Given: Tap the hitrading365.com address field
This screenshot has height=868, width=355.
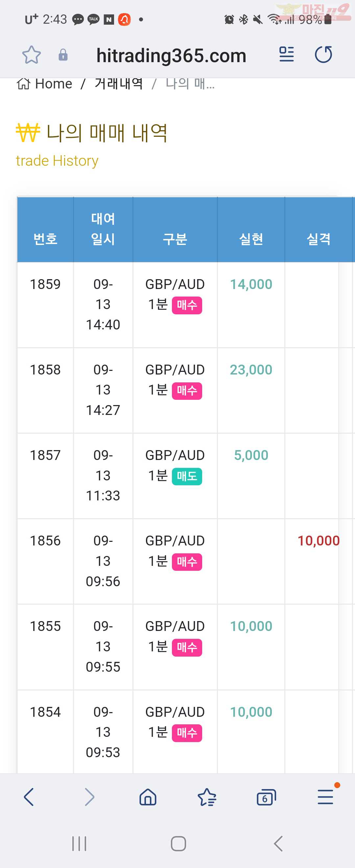Looking at the screenshot, I should [171, 55].
